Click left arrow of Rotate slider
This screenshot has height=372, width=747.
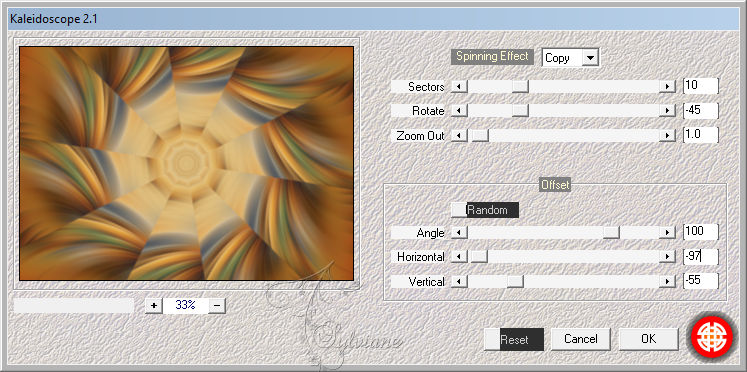(459, 111)
